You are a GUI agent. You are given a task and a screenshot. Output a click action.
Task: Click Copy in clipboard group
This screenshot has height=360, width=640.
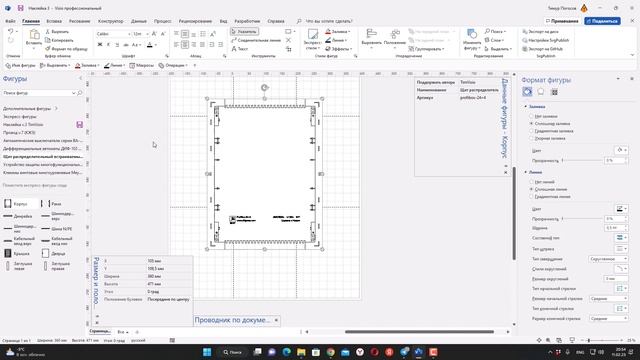[x=59, y=40]
